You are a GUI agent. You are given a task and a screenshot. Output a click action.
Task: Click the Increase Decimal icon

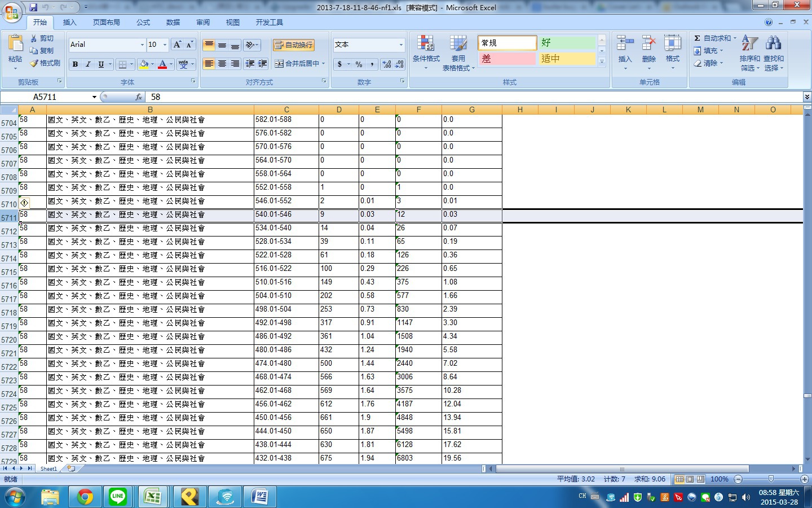pos(387,64)
